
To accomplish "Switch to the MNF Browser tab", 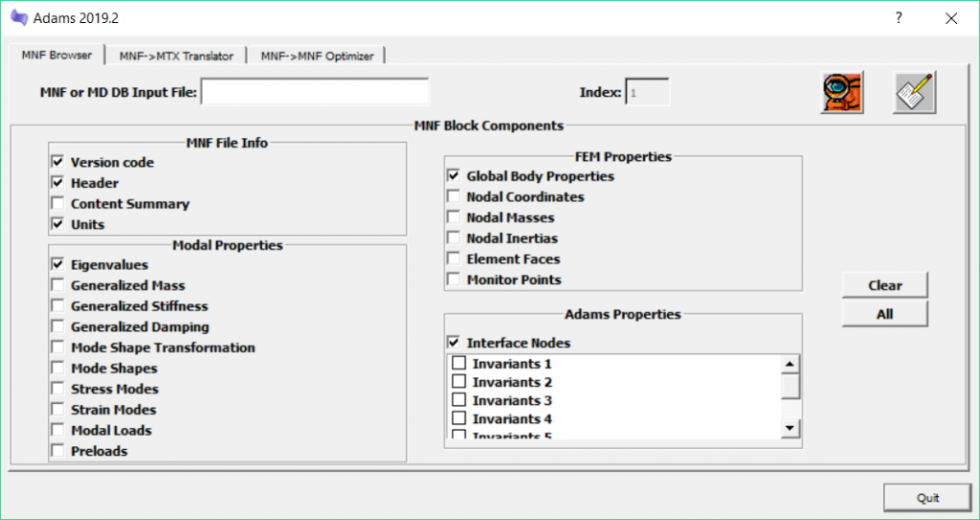I will click(56, 56).
